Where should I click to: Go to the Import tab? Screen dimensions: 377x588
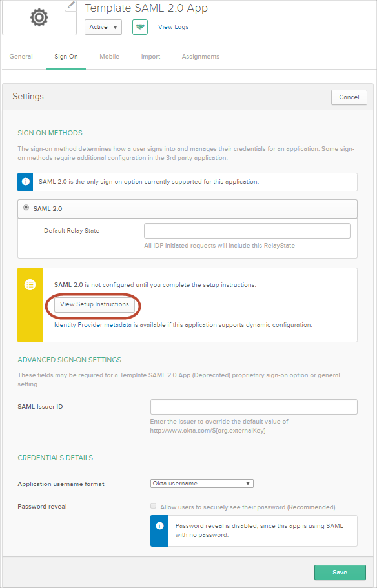coord(150,57)
